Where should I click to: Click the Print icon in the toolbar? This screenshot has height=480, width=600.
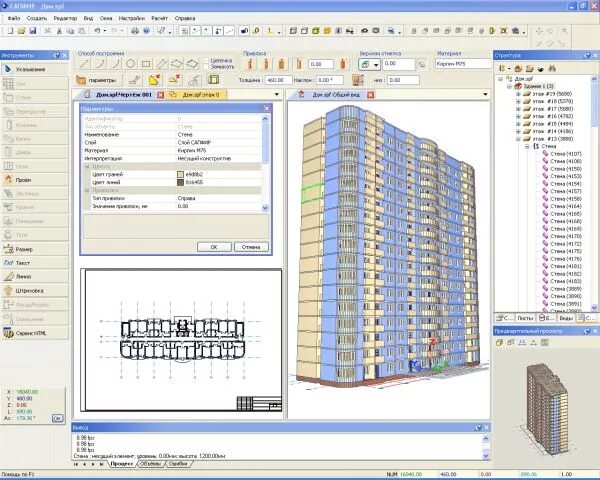135,31
